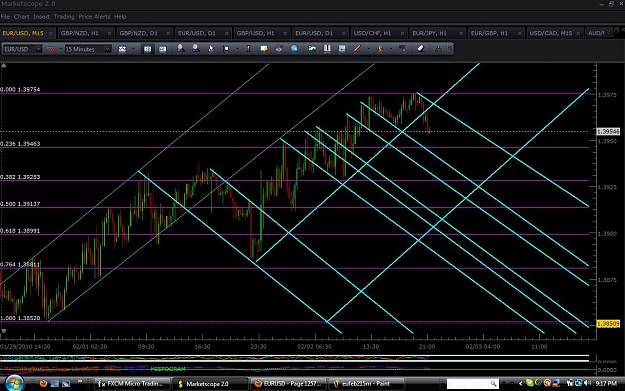Screen dimensions: 625x391
Task: Click the marker flag tool icon
Action: pyautogui.click(x=226, y=49)
